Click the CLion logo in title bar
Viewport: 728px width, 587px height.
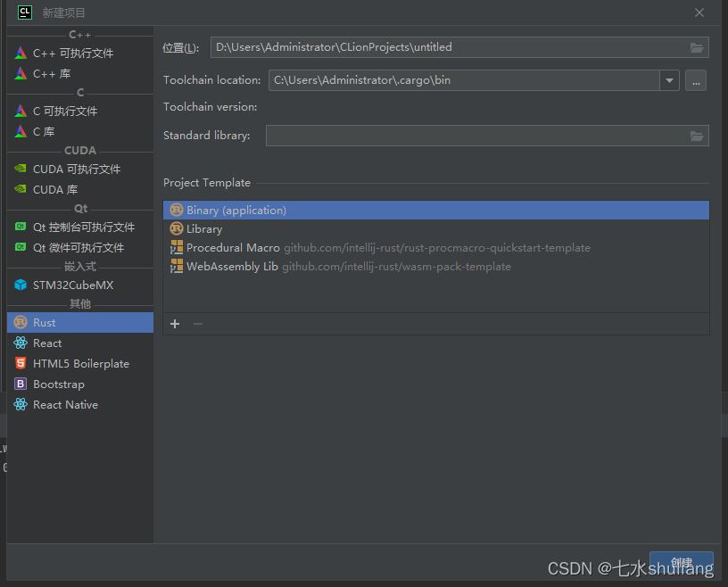tap(25, 12)
